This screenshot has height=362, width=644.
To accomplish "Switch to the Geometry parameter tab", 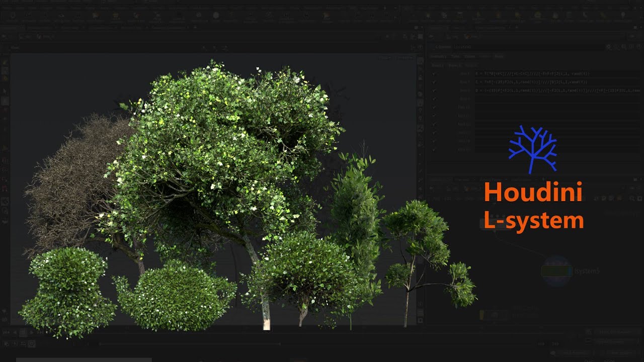I will click(x=438, y=56).
